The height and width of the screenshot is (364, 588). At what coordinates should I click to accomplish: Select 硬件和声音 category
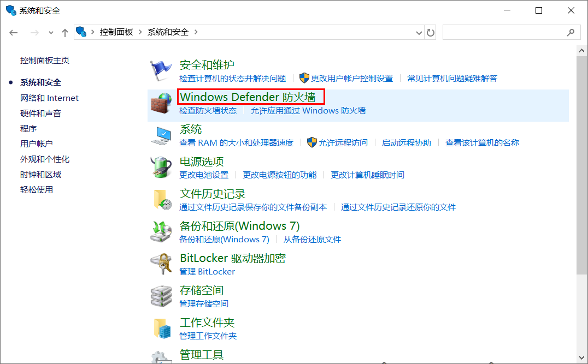pyautogui.click(x=40, y=114)
